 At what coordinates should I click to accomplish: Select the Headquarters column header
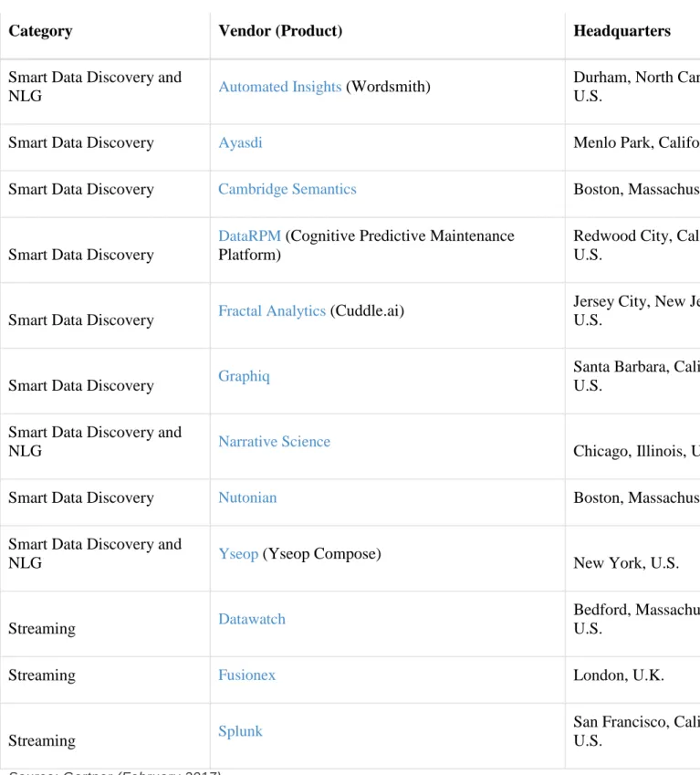click(x=622, y=31)
